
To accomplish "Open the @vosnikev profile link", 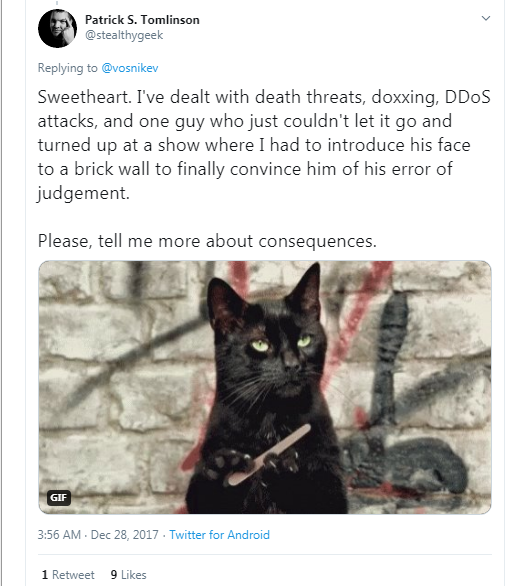I will pyautogui.click(x=130, y=68).
